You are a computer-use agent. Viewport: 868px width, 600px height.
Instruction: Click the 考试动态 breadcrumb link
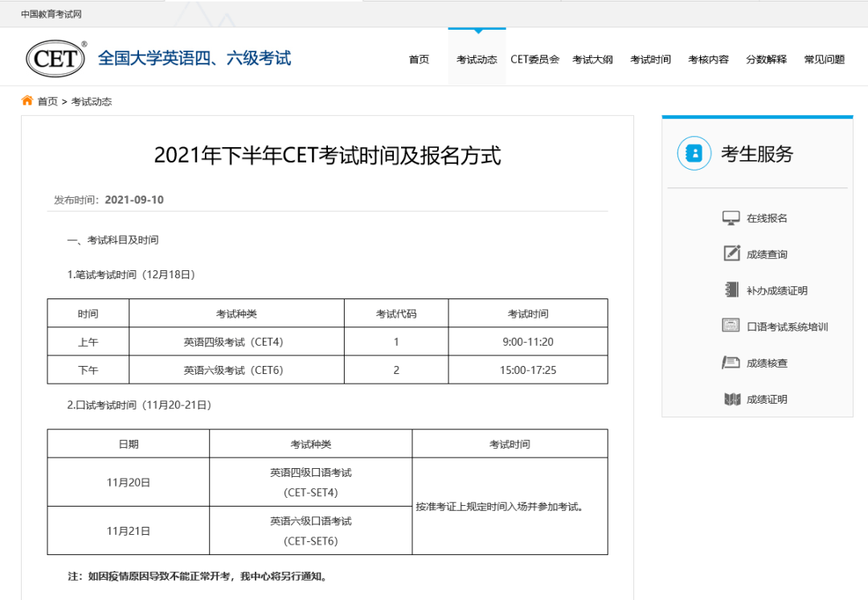coord(92,101)
